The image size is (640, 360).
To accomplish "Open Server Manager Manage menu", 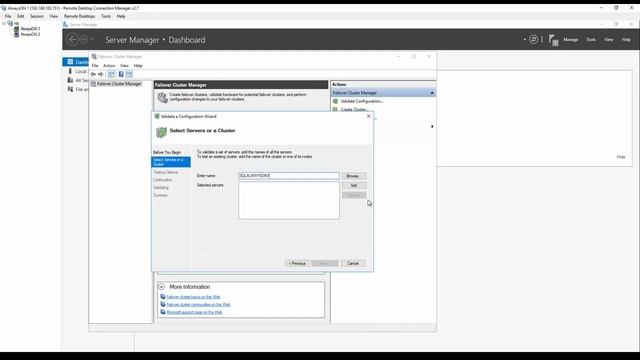I will [571, 40].
